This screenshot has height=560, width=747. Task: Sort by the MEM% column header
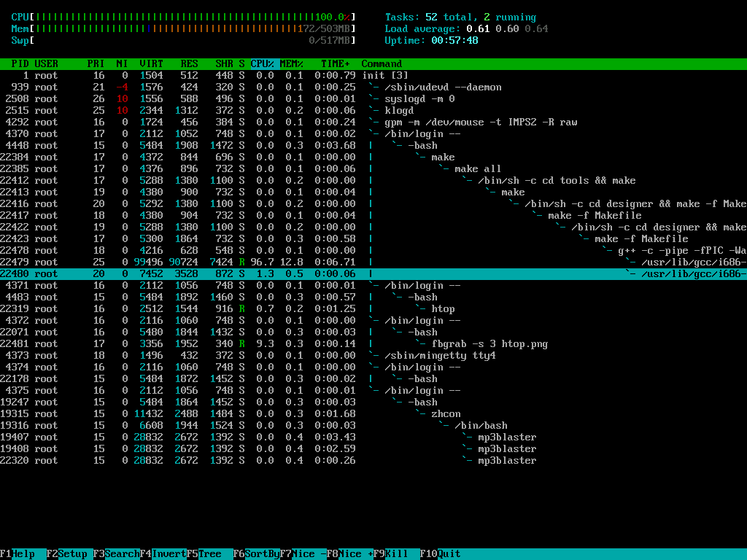(x=292, y=64)
